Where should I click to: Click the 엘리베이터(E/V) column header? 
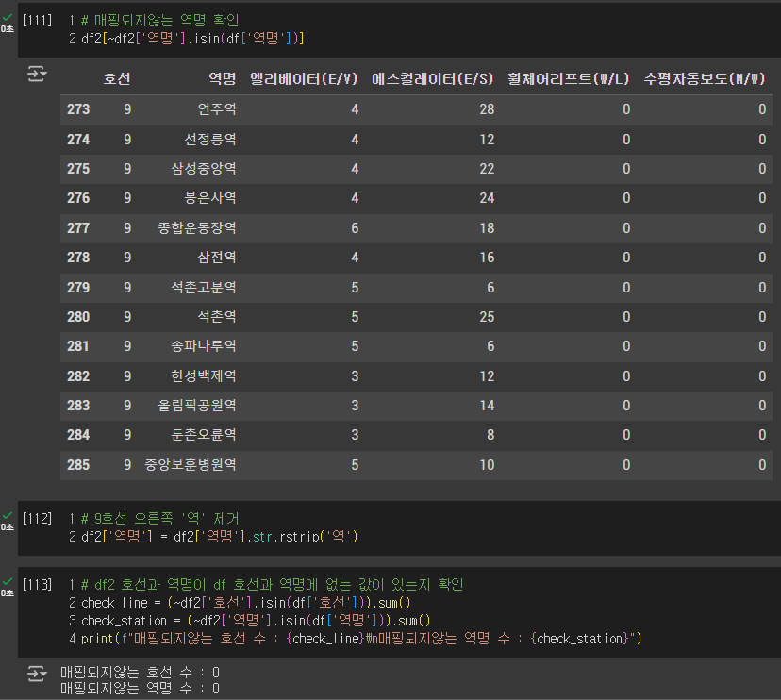click(304, 78)
